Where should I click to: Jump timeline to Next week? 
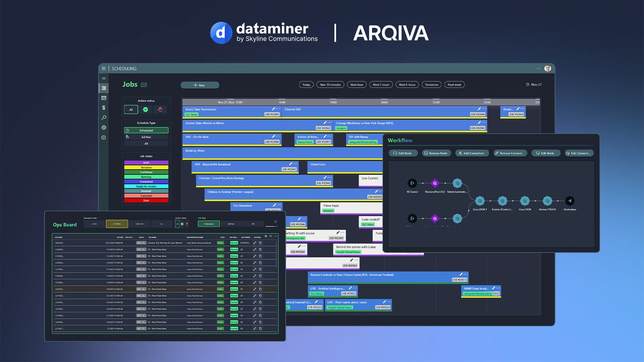point(454,85)
